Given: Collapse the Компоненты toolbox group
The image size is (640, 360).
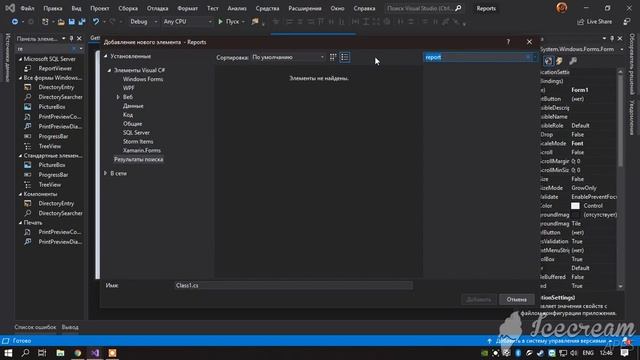Looking at the screenshot, I should pyautogui.click(x=20, y=194).
